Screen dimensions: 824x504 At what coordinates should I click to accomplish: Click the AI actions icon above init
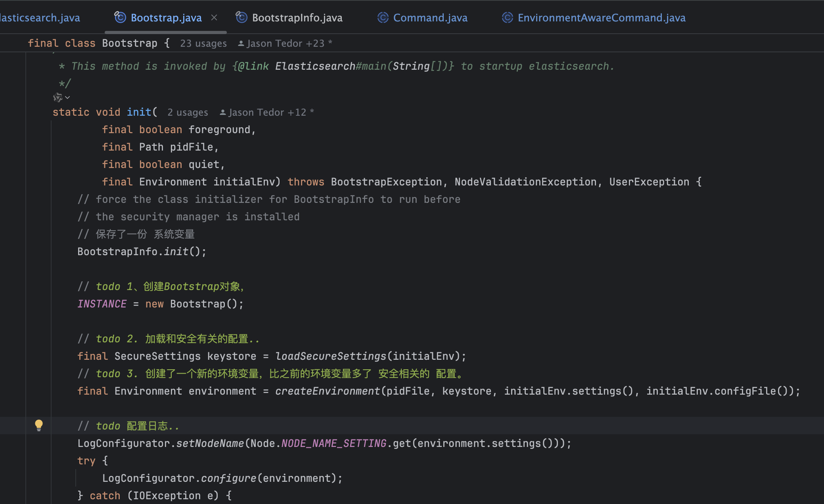click(58, 97)
